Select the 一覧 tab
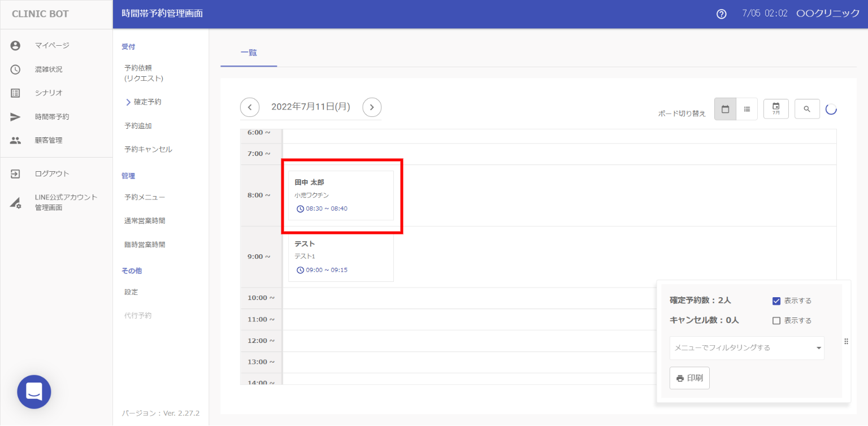 click(x=249, y=53)
